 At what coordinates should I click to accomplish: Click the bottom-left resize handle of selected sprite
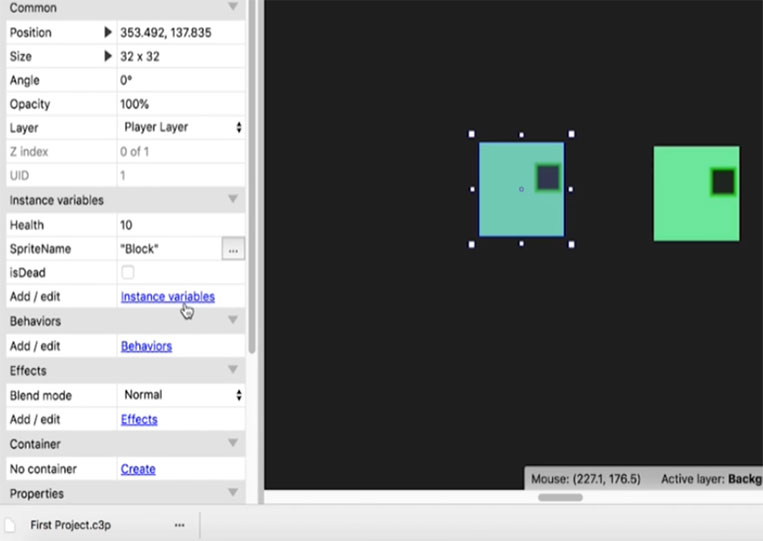click(x=472, y=244)
